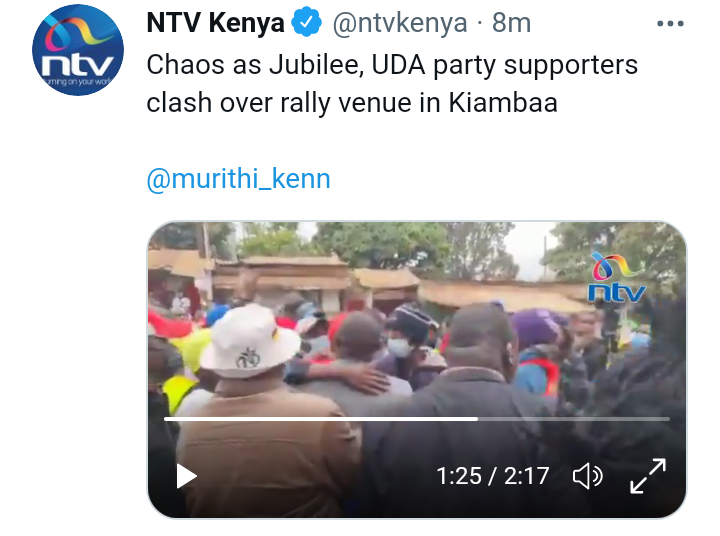Mute the video using the speaker icon
720x536 pixels.
point(587,476)
